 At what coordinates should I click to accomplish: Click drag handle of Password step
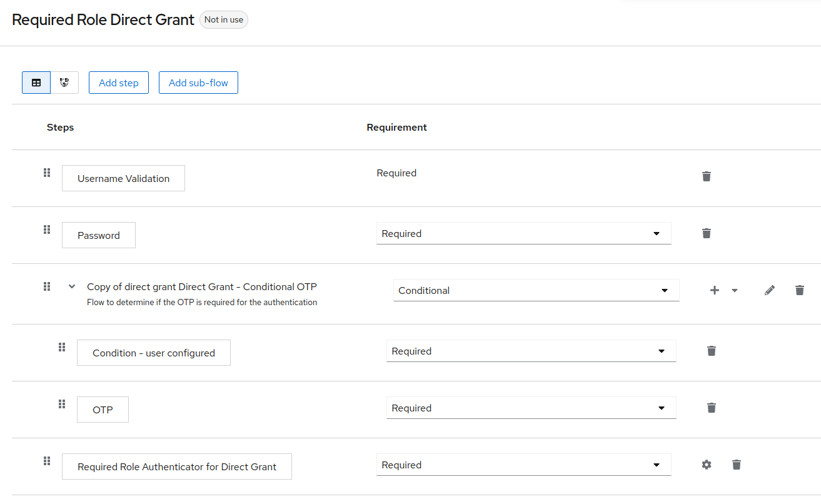[x=47, y=229]
